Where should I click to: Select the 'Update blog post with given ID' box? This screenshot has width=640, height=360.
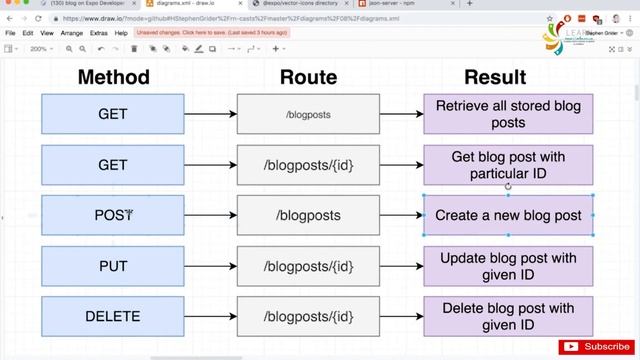tap(508, 266)
